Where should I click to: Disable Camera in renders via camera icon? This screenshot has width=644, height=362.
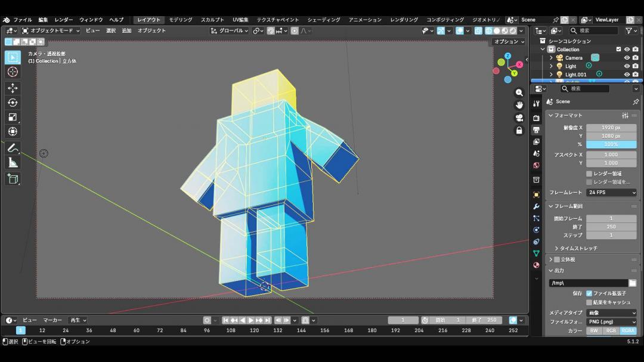click(x=636, y=58)
